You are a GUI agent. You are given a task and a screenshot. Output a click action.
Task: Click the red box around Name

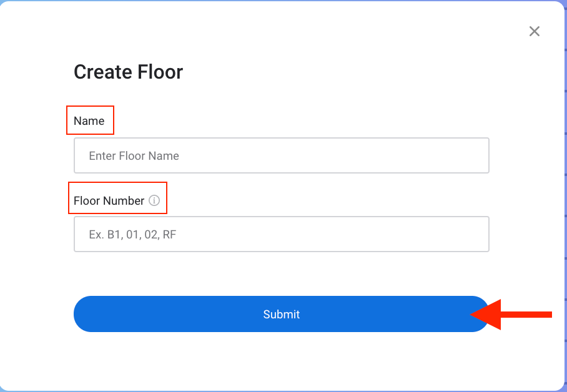click(67, 120)
